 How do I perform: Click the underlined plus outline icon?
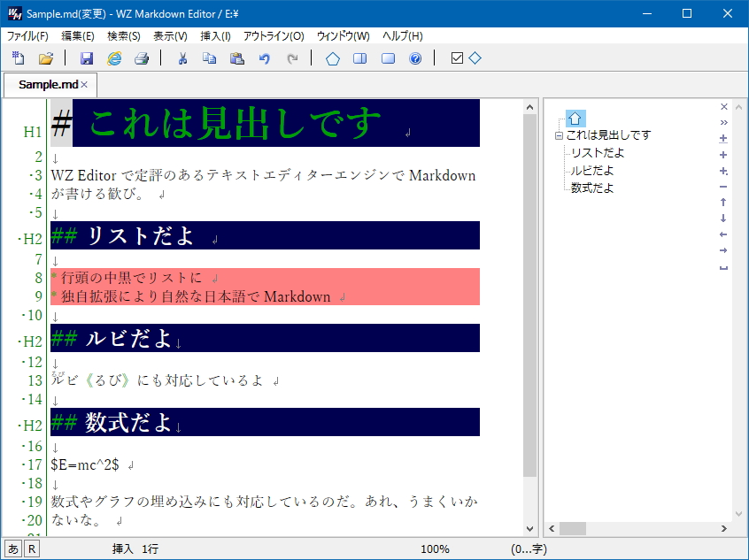click(723, 138)
